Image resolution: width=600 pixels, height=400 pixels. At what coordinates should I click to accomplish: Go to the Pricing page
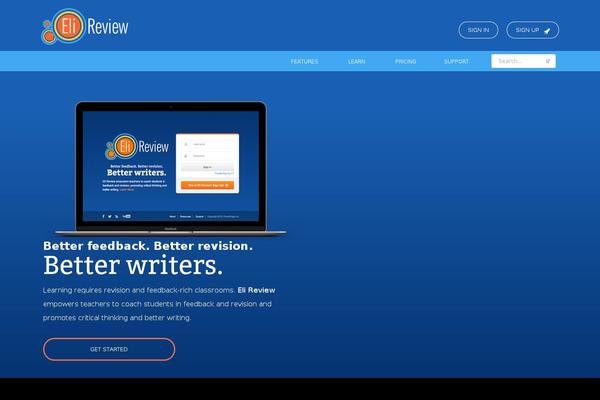405,61
